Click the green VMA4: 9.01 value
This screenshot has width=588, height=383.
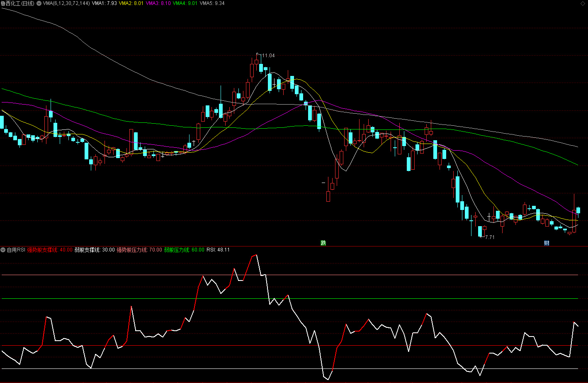[x=185, y=3]
